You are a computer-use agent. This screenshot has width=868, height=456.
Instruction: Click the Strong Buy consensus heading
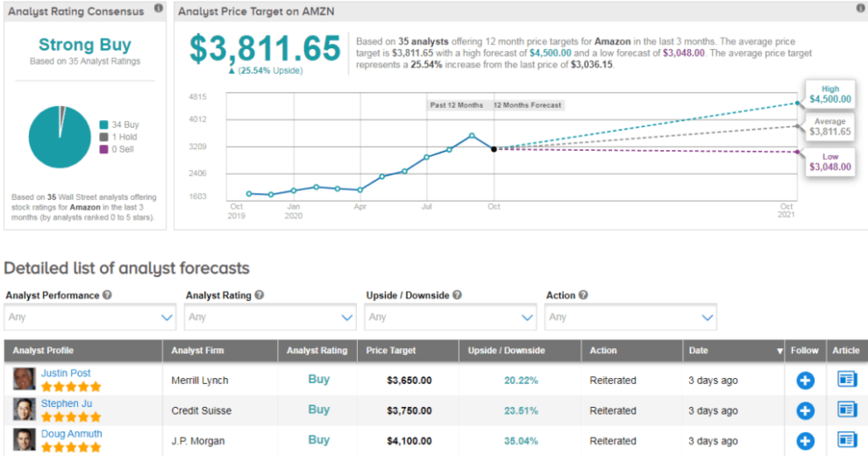pos(85,44)
